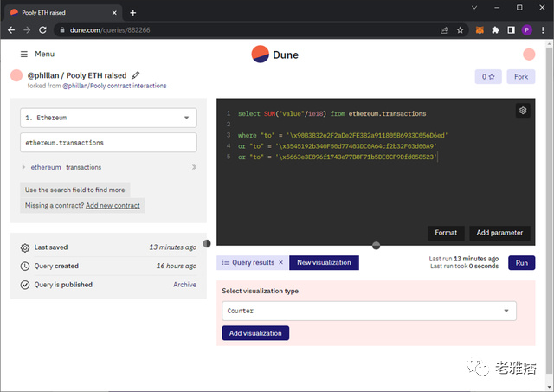This screenshot has width=554, height=392.
Task: Click the Add new contract link
Action: [x=113, y=205]
